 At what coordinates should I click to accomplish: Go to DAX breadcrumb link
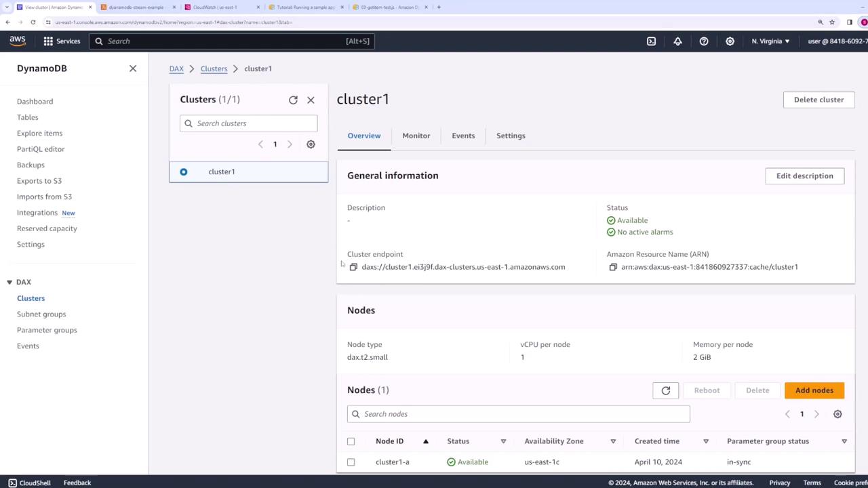(176, 68)
